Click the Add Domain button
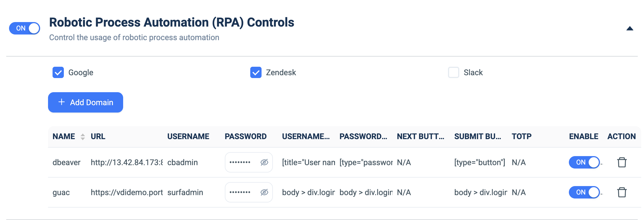This screenshot has height=220, width=644. click(x=86, y=102)
